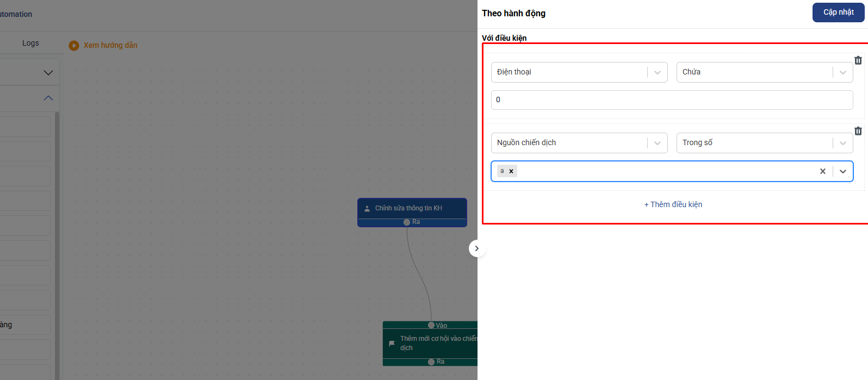Clear all selected values in campaign source field

[822, 171]
